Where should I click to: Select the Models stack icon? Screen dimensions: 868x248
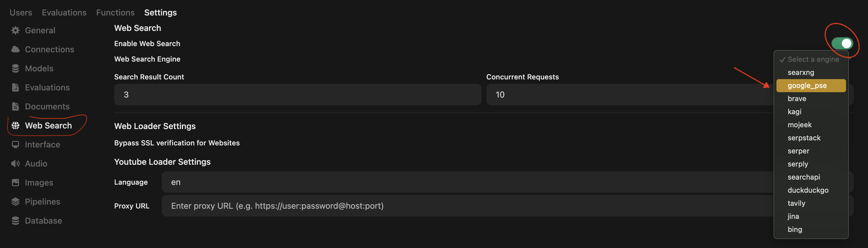click(x=15, y=68)
